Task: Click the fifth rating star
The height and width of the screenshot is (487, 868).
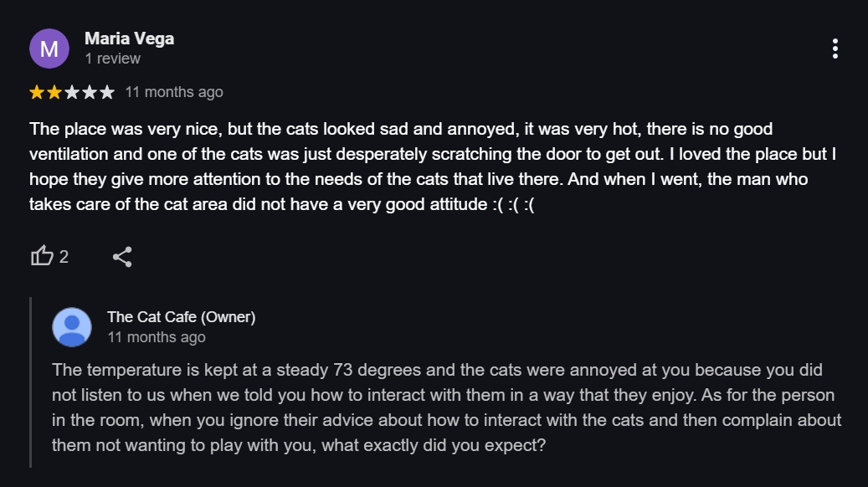Action: 107,92
